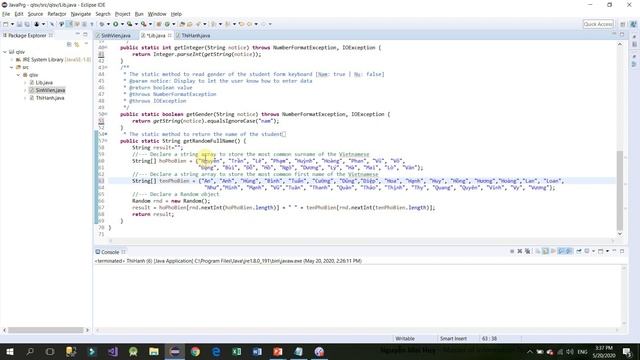Viewport: 640px width, 360px height.
Task: Collapse the qlsv project tree node
Action: (x=5, y=52)
